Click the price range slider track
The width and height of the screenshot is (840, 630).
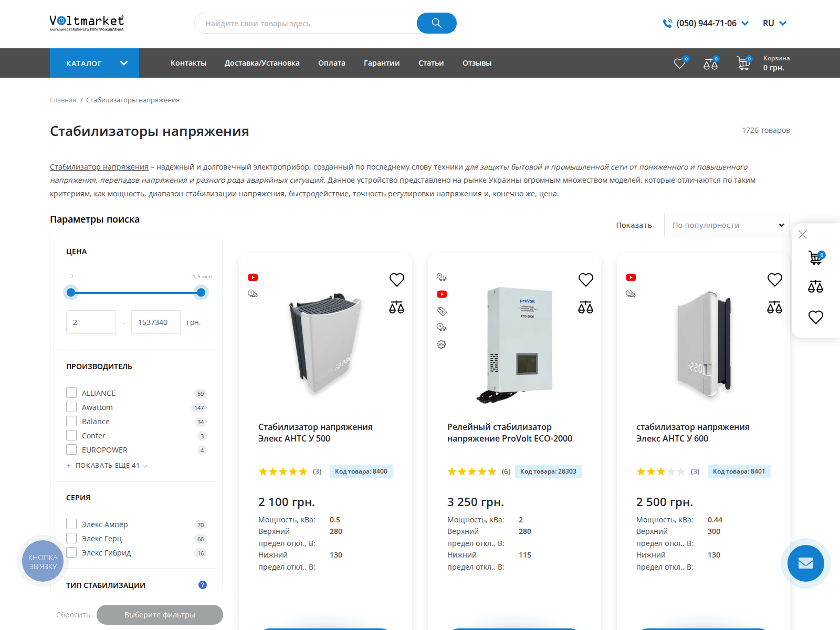136,292
